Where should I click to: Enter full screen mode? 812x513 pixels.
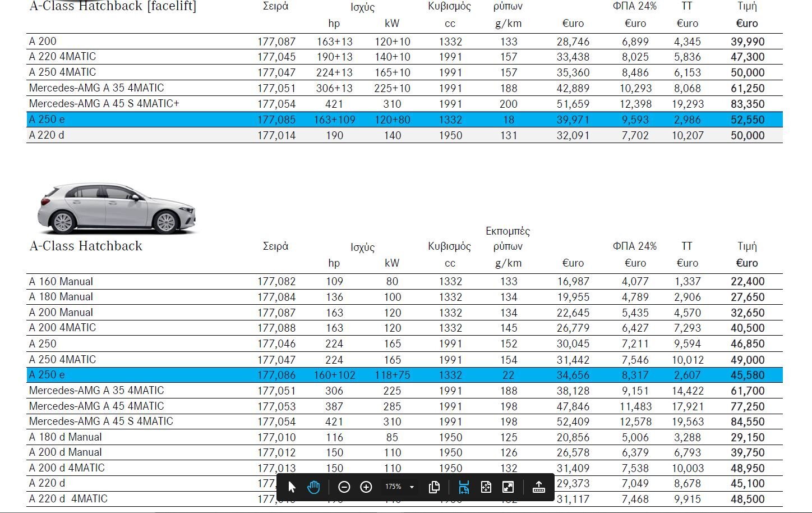pyautogui.click(x=508, y=487)
